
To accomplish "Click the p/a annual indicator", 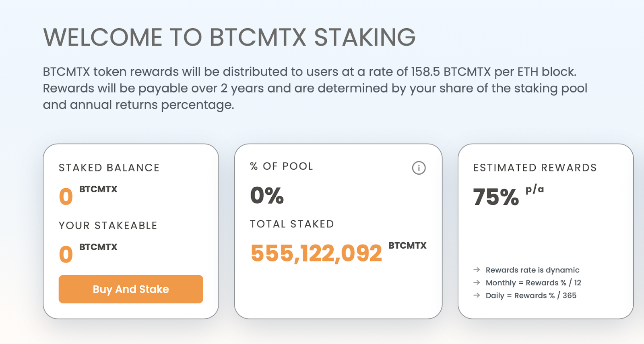I will click(535, 190).
